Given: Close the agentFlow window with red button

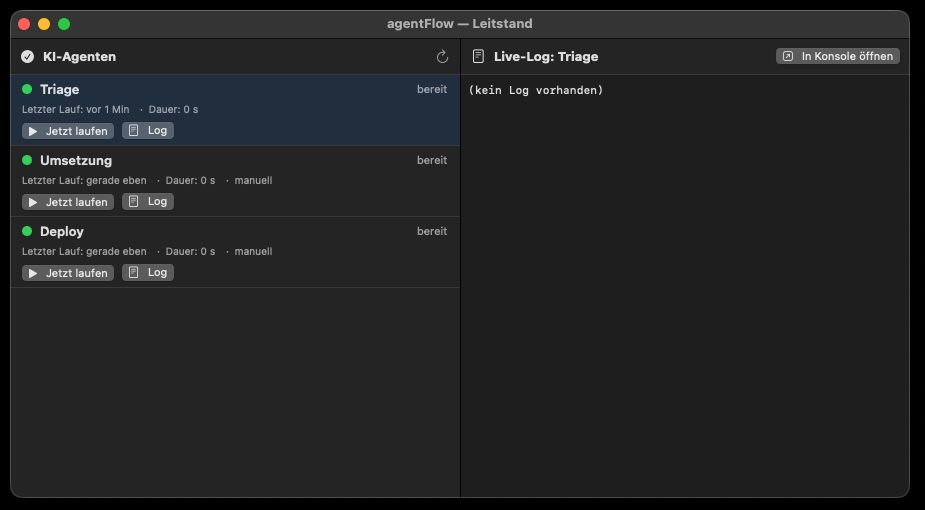Looking at the screenshot, I should [24, 24].
